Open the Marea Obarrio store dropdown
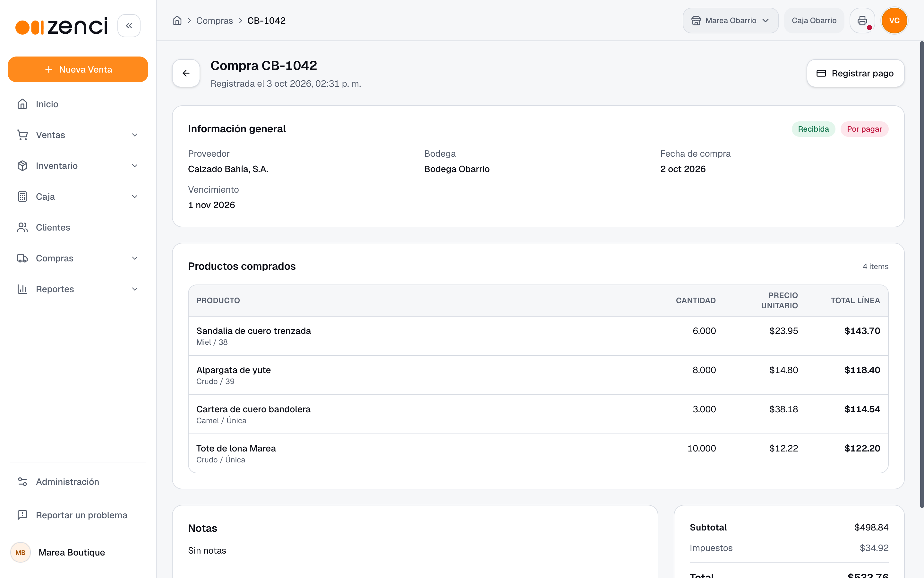 [x=731, y=21]
